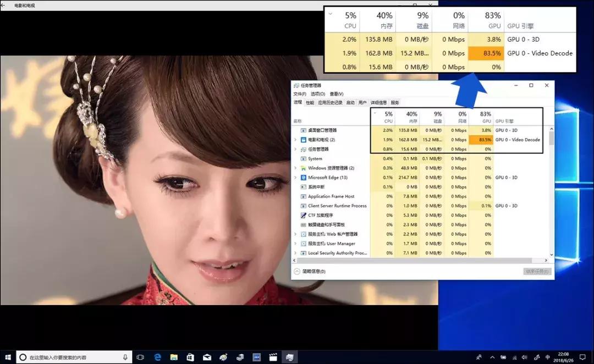Select the 进程 tab
This screenshot has width=594, height=364.
tap(298, 102)
